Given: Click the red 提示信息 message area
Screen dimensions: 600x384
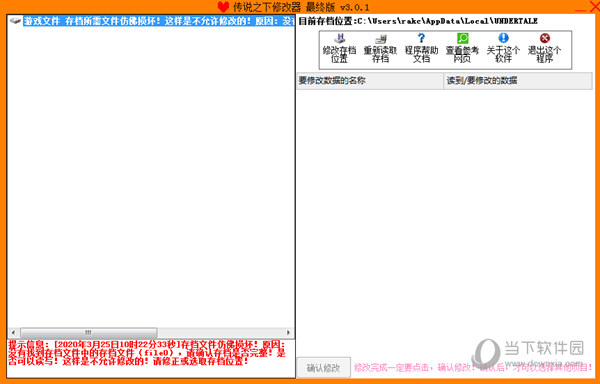Looking at the screenshot, I should tap(147, 353).
